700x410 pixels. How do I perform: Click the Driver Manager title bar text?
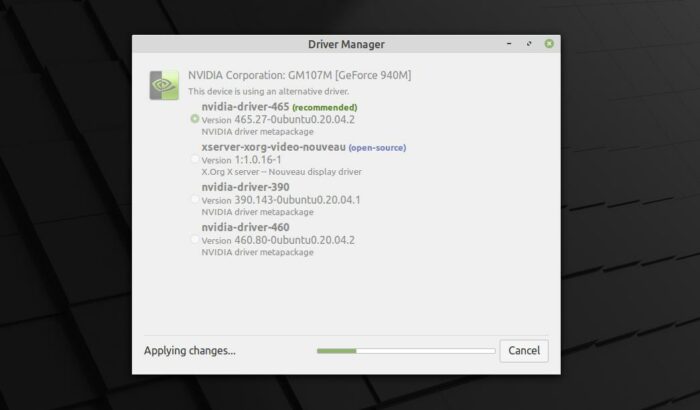[x=346, y=44]
